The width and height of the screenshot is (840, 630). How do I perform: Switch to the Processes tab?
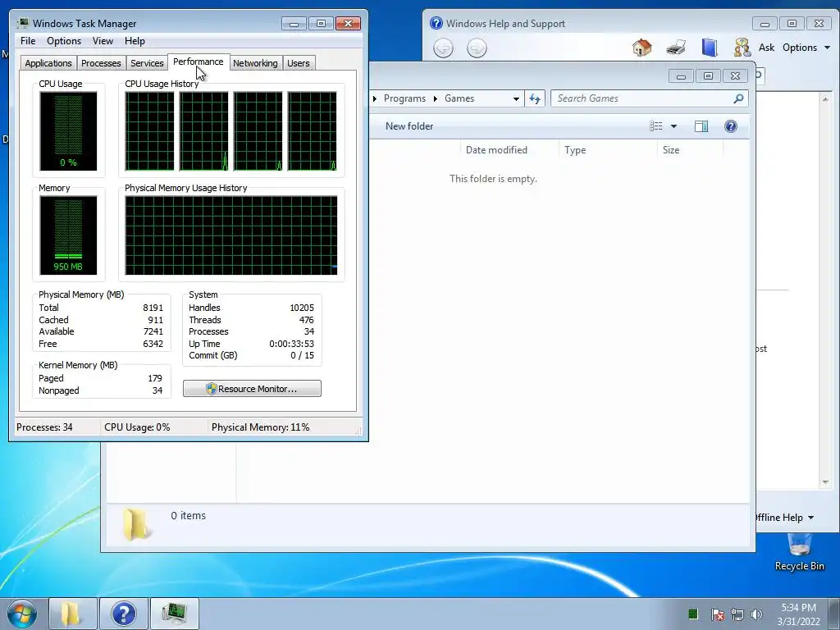[x=101, y=63]
